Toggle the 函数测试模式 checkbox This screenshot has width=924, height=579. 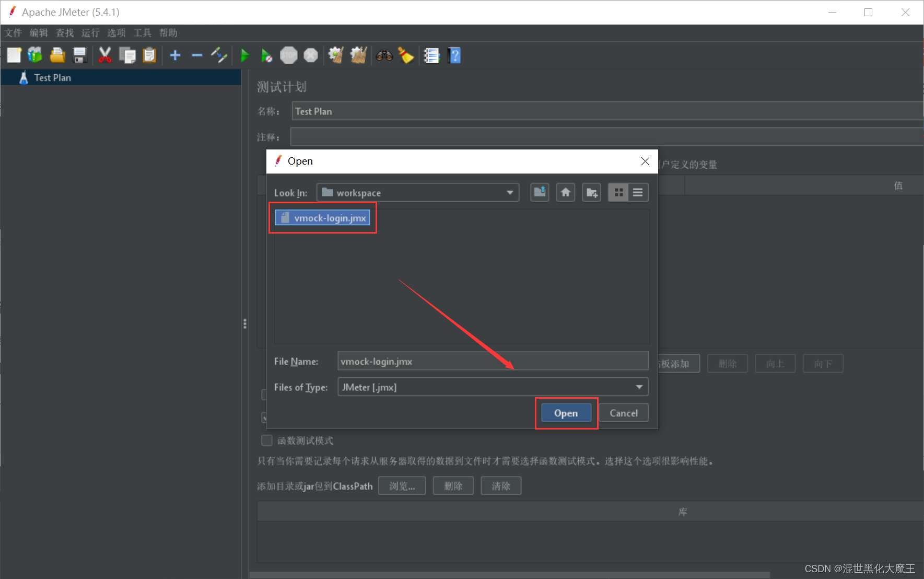pos(267,440)
